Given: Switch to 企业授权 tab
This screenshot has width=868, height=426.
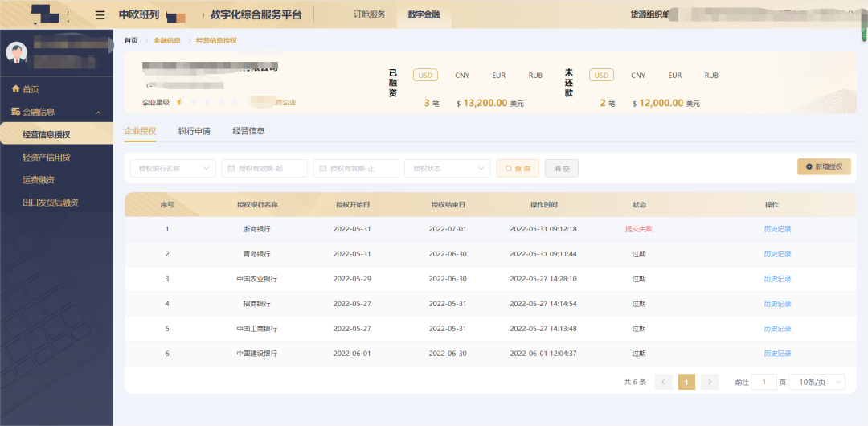Looking at the screenshot, I should pos(140,131).
